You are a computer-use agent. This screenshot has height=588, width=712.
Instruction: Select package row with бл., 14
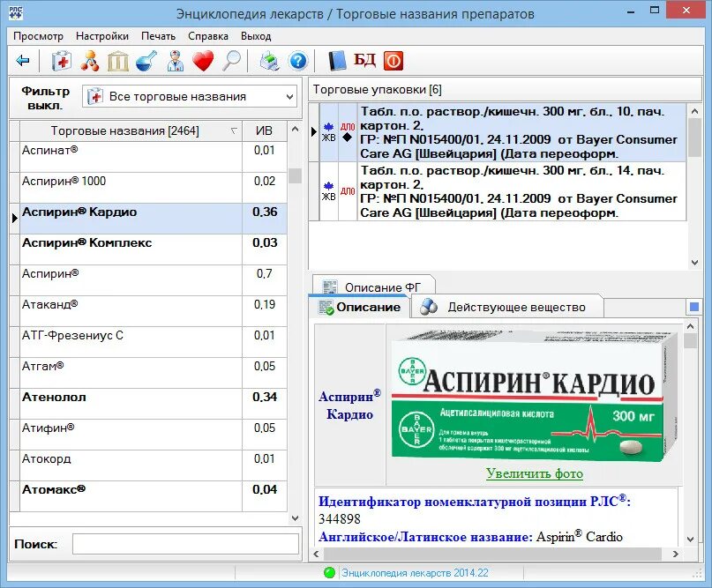point(521,191)
